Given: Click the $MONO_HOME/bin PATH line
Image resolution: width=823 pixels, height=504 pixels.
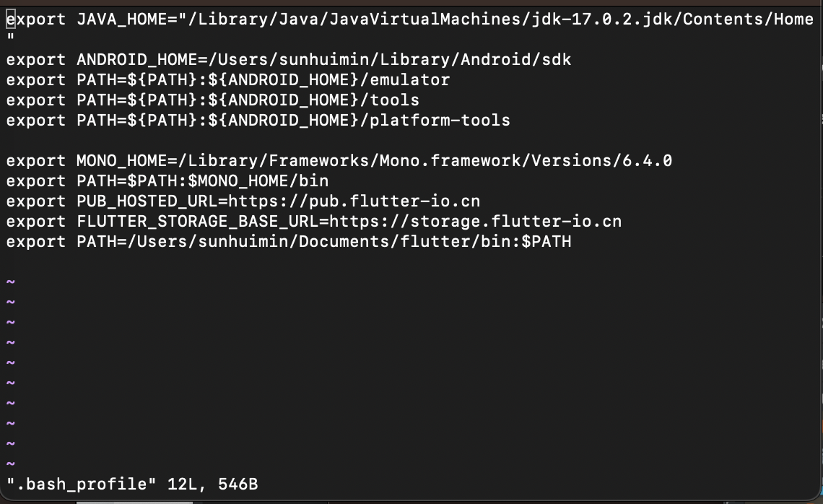Looking at the screenshot, I should [x=167, y=181].
